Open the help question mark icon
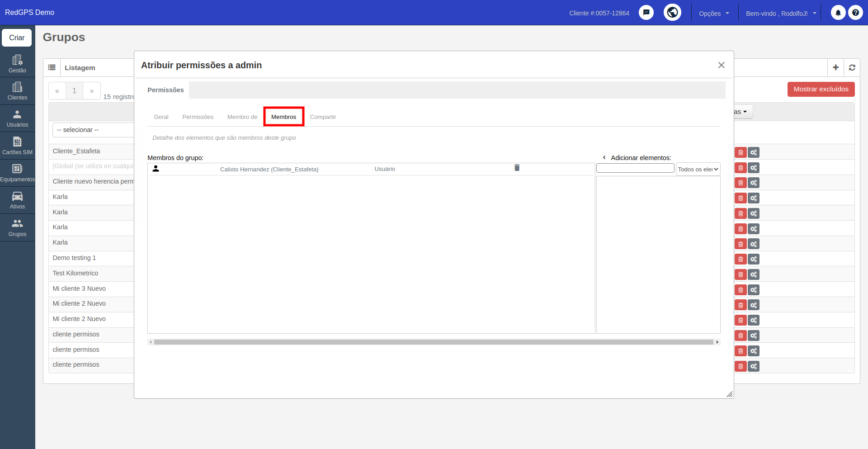Viewport: 868px width, 449px height. tap(855, 13)
